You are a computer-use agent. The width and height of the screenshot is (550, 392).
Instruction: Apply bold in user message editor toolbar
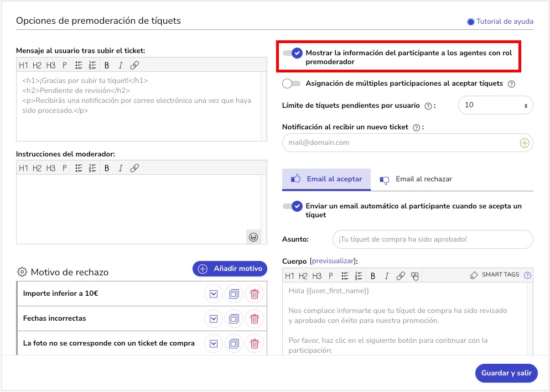106,65
